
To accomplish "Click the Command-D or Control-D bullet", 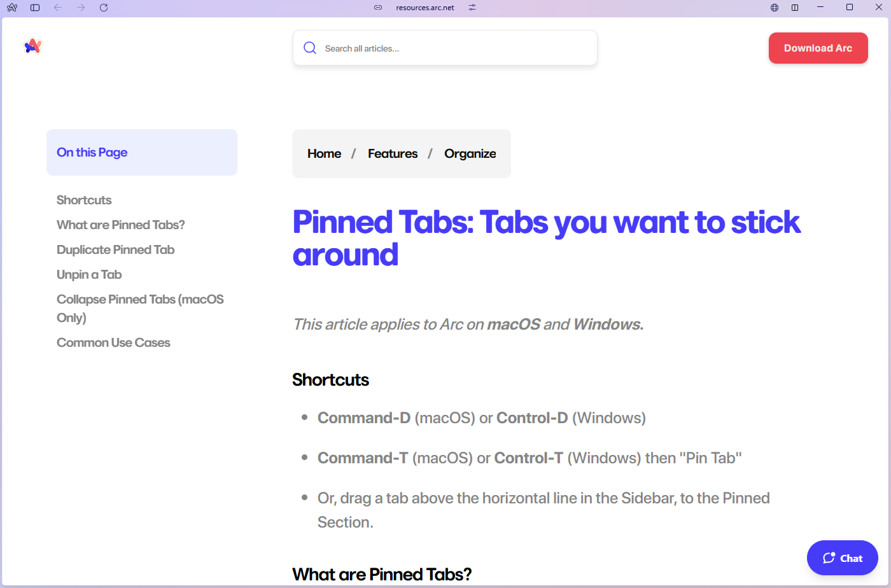I will pos(482,418).
